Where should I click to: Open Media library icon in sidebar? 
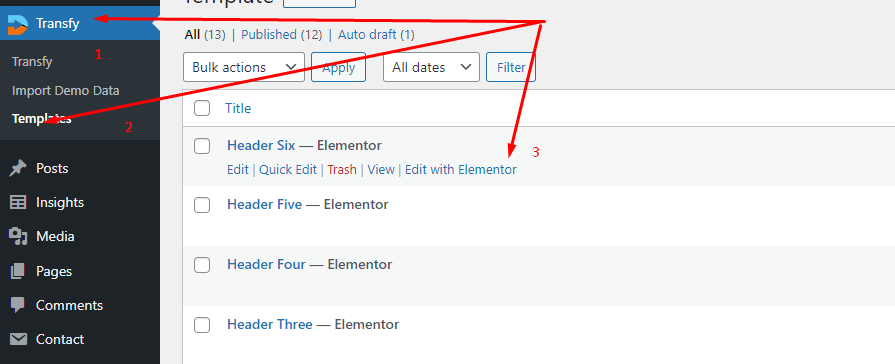18,236
